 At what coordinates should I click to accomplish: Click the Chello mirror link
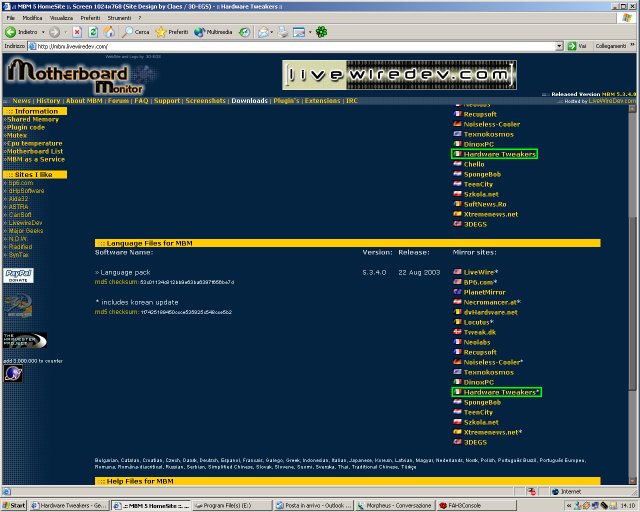pyautogui.click(x=474, y=164)
